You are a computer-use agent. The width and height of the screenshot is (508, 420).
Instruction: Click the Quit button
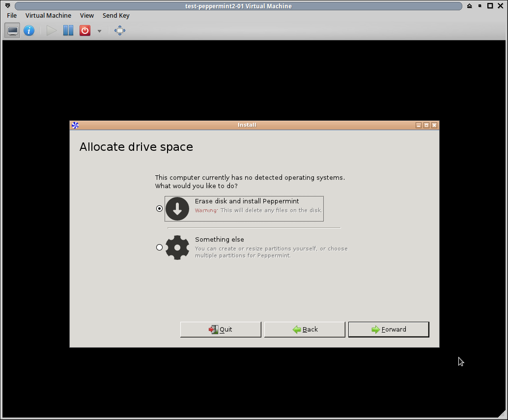click(x=221, y=329)
